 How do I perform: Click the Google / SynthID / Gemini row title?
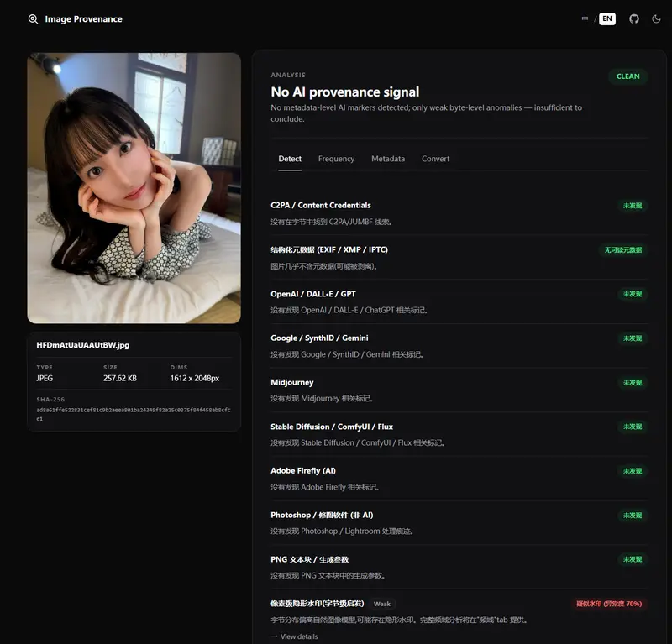pyautogui.click(x=319, y=338)
